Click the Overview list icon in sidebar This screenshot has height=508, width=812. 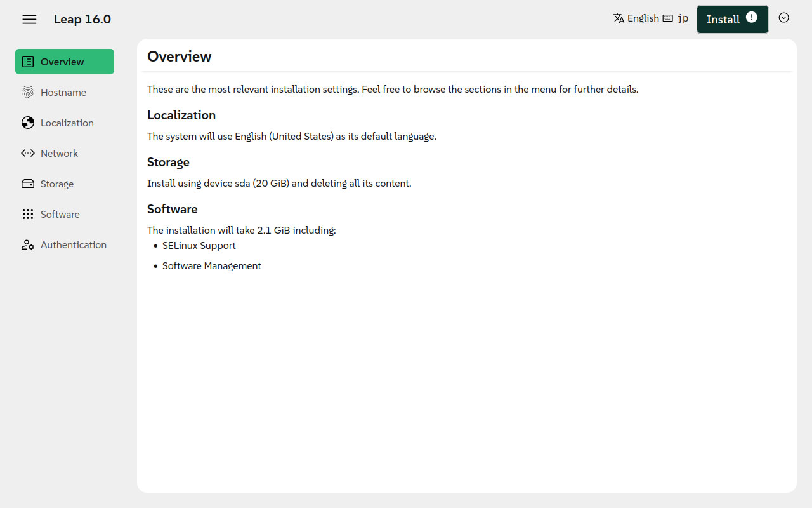pyautogui.click(x=28, y=62)
